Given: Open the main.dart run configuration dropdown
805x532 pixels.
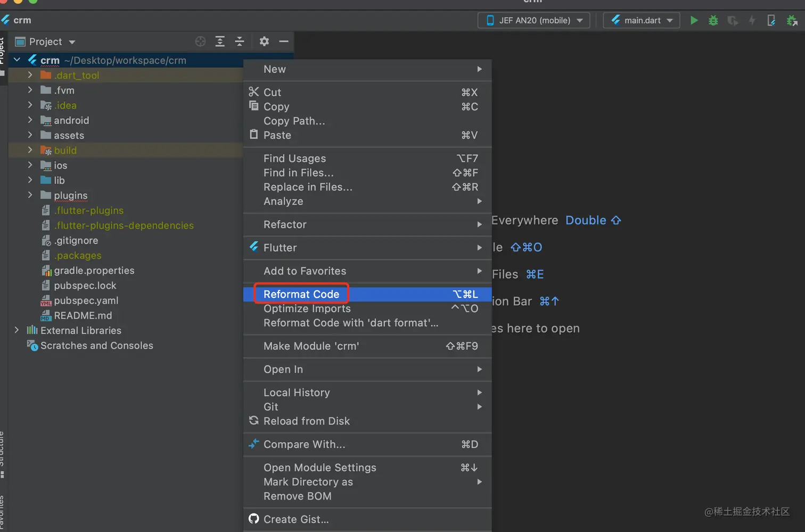Looking at the screenshot, I should pyautogui.click(x=642, y=20).
